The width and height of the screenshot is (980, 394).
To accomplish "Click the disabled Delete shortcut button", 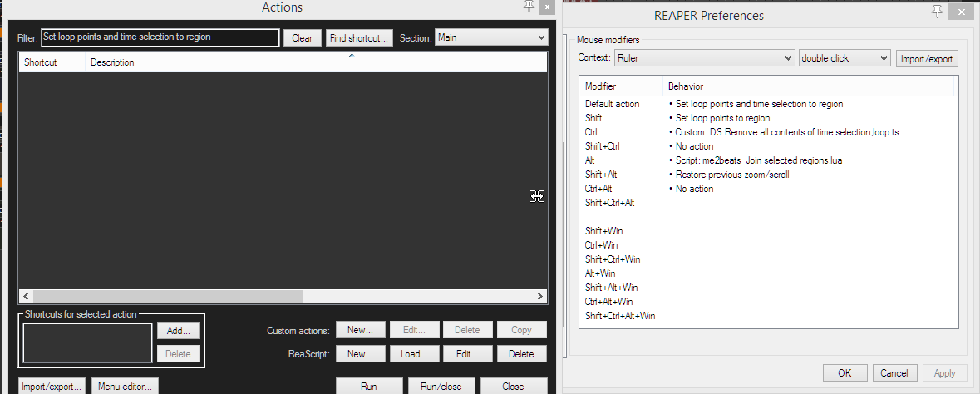I will 178,353.
